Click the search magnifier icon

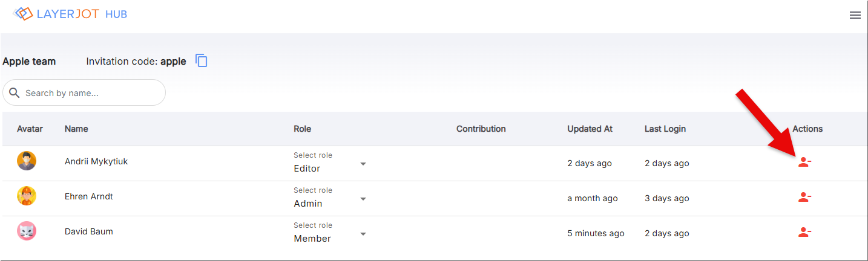(15, 93)
